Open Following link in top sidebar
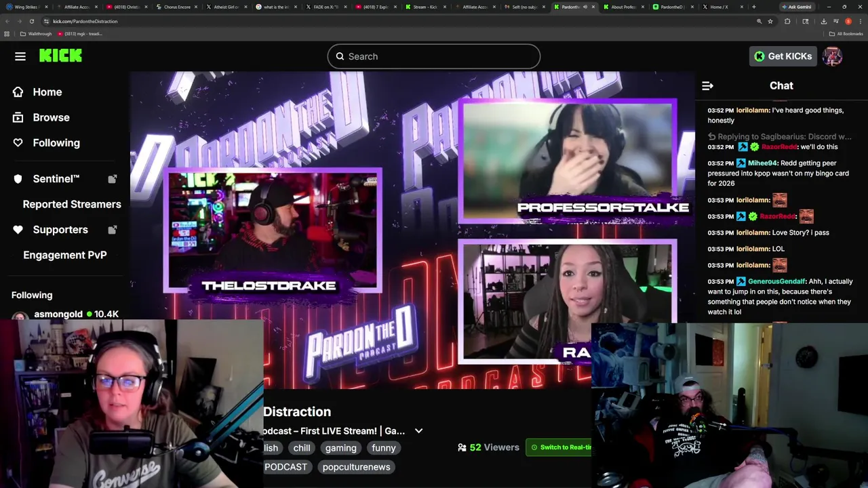The image size is (868, 488). [56, 142]
